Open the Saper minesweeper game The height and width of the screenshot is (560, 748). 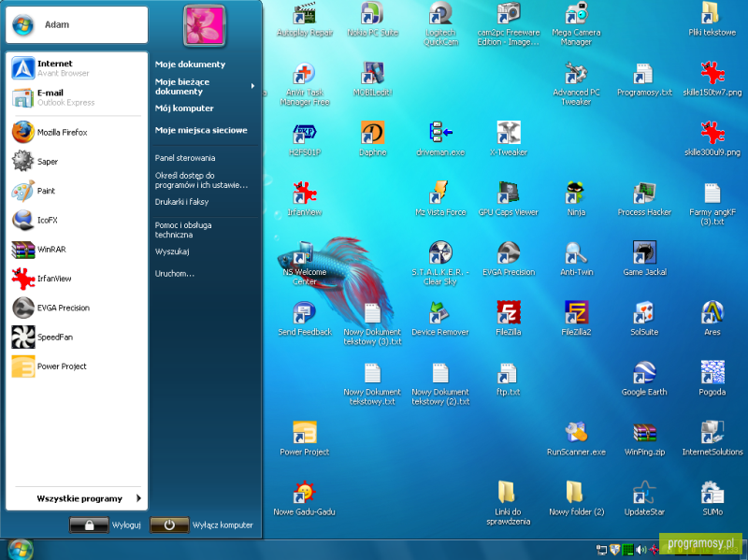pos(77,161)
